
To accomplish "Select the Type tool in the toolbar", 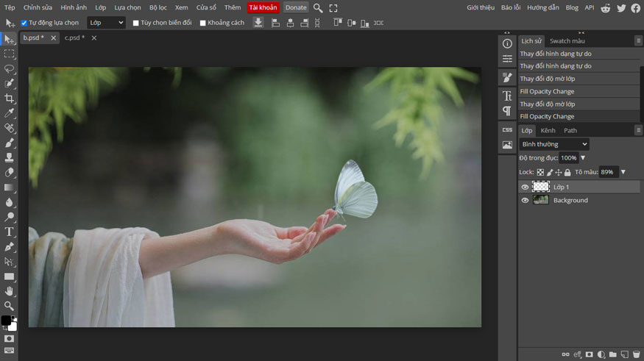I will click(x=9, y=232).
